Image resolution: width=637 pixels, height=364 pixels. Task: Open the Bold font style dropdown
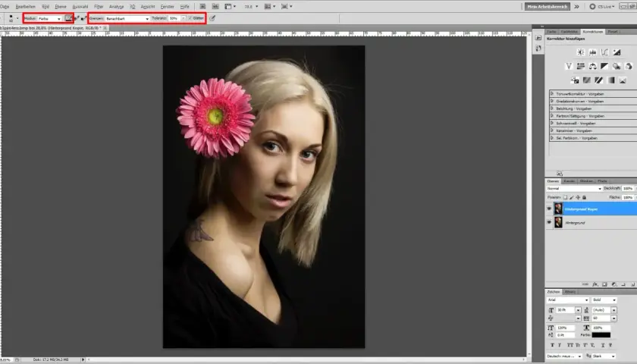tap(604, 300)
